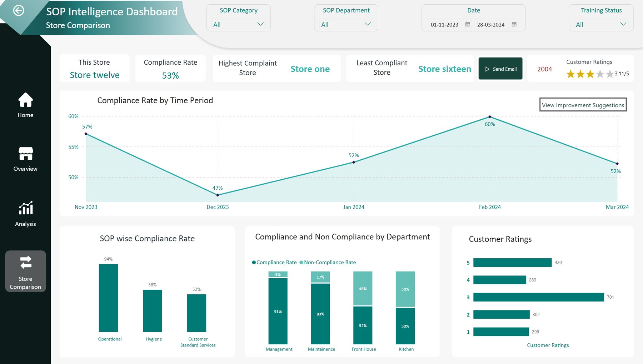Open start date calendar picker icon
Screen dimensions: 643x364
[468, 24]
